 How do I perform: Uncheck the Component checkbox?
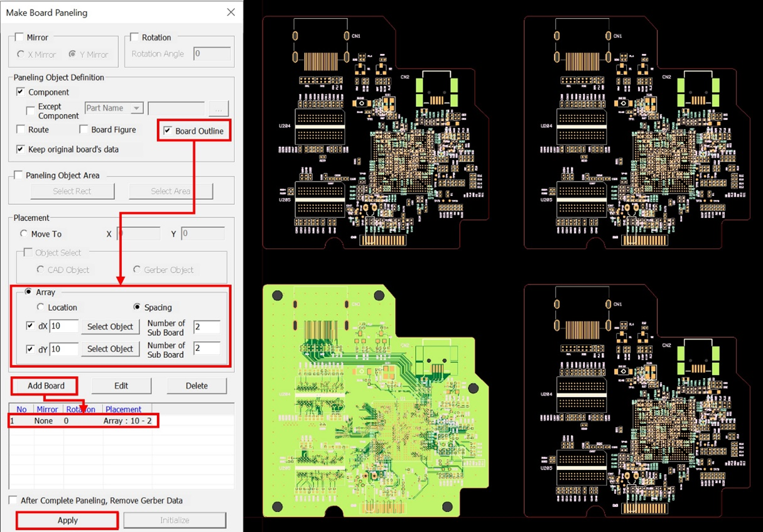click(x=21, y=92)
